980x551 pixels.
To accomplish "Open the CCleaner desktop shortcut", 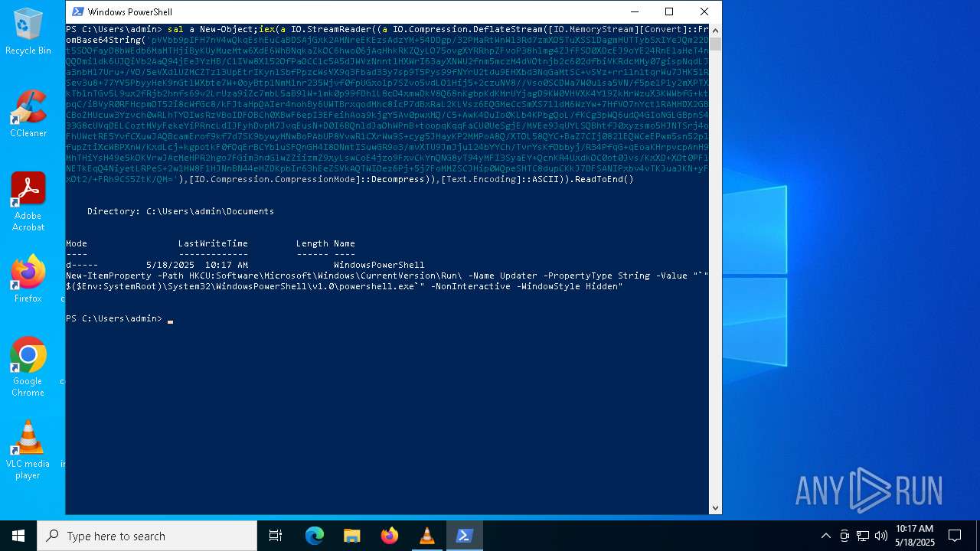I will click(x=28, y=113).
